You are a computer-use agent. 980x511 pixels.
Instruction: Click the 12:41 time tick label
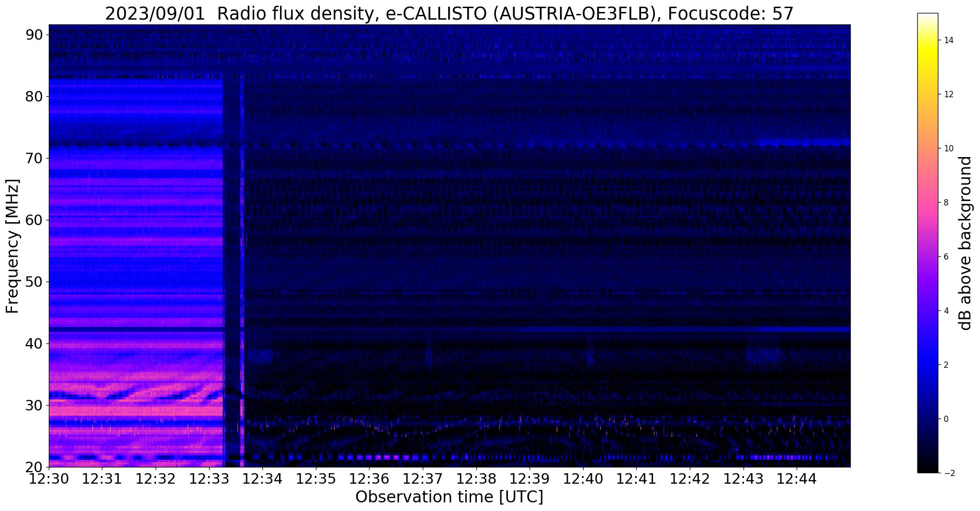[637, 478]
